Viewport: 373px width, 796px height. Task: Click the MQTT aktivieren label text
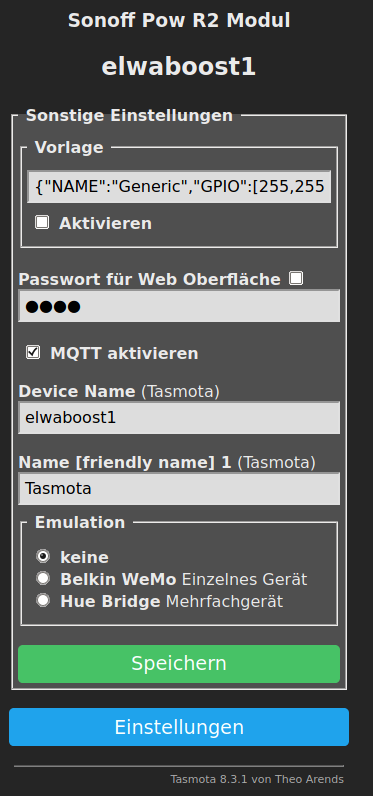pos(124,353)
